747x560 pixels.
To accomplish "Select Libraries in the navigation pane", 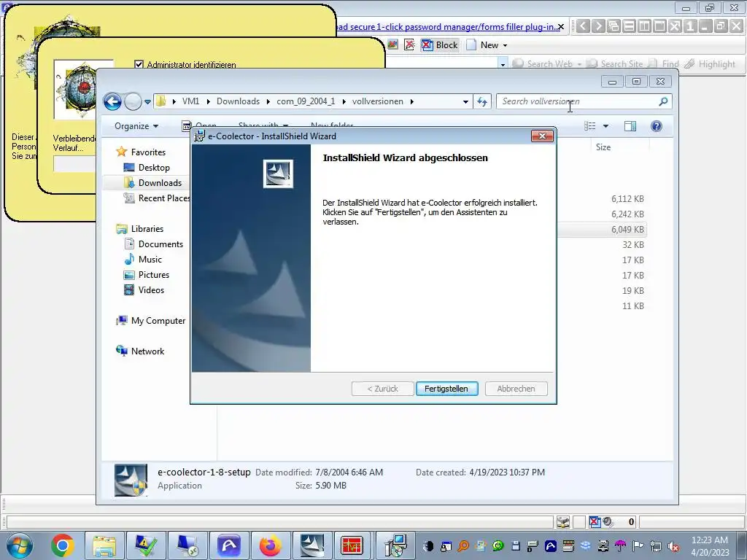I will 147,229.
